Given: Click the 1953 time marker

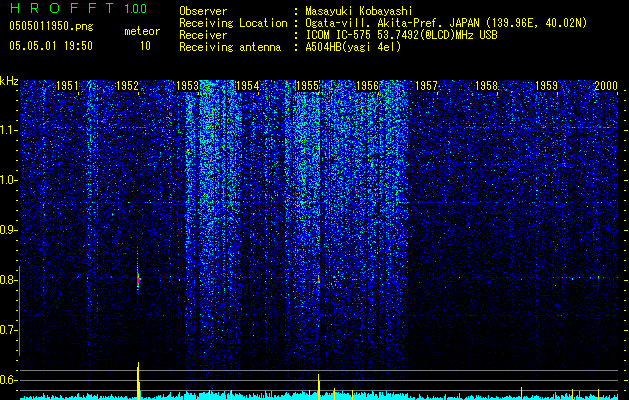Looking at the screenshot, I should tap(187, 86).
